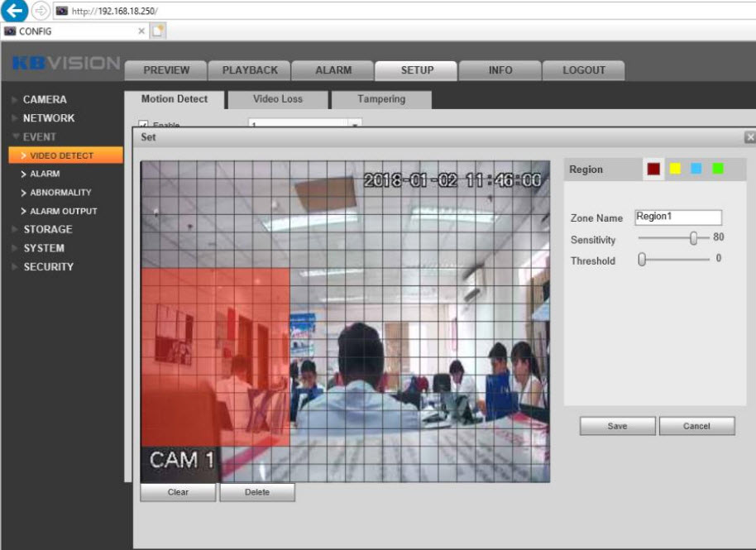The height and width of the screenshot is (550, 756).
Task: Switch to the Video Loss tab
Action: click(x=275, y=98)
